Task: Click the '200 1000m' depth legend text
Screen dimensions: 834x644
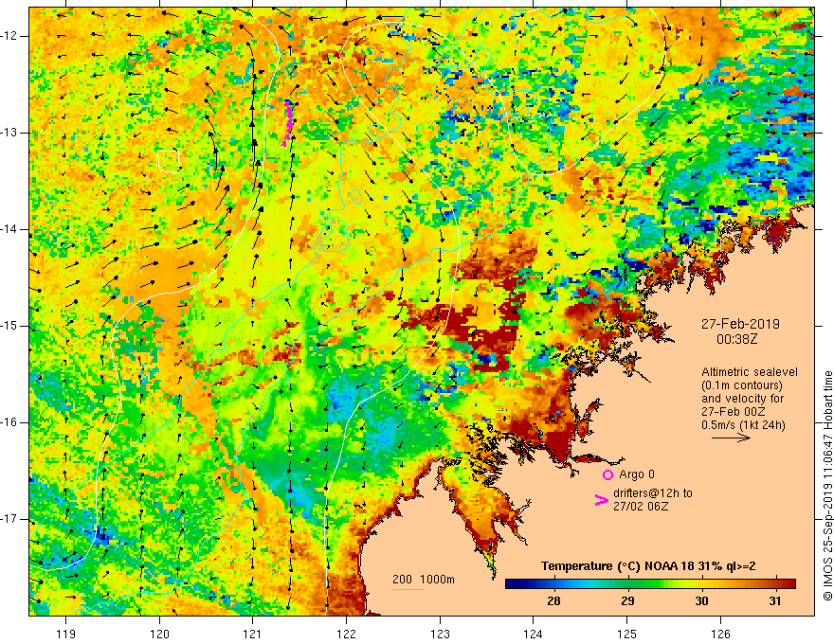Action: tap(424, 580)
